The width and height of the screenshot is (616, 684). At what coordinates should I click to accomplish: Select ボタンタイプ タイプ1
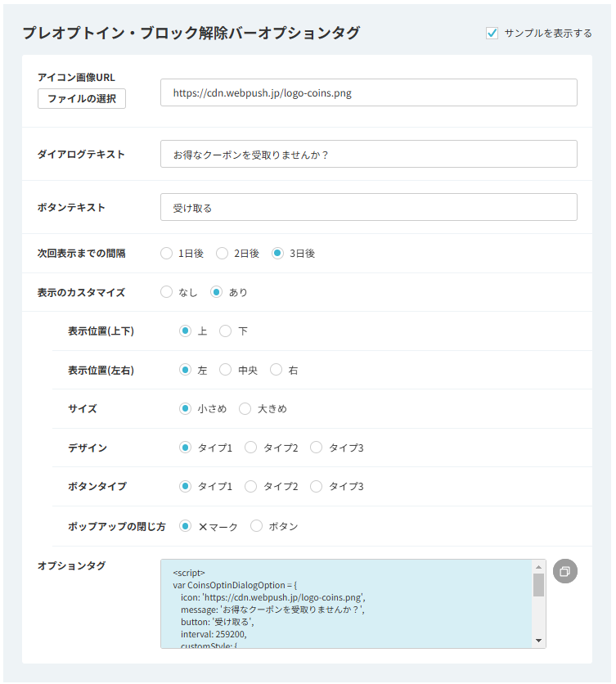pyautogui.click(x=185, y=486)
